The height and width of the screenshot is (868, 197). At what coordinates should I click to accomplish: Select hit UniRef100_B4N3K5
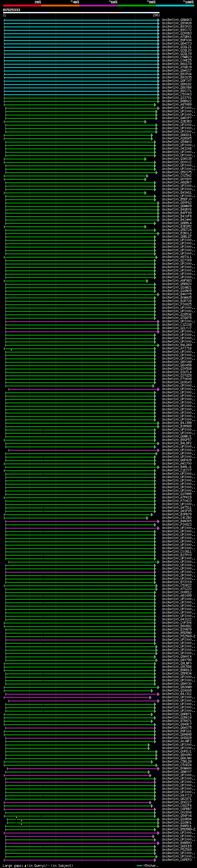(176, 521)
